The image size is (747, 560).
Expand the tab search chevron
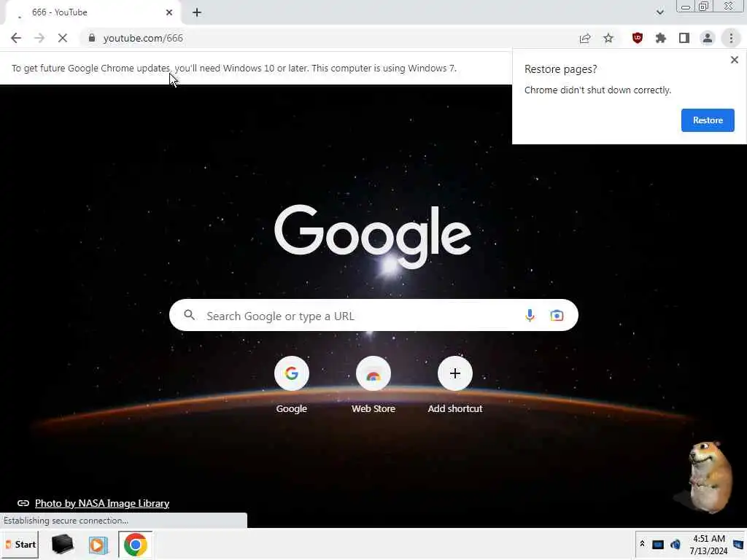point(659,12)
